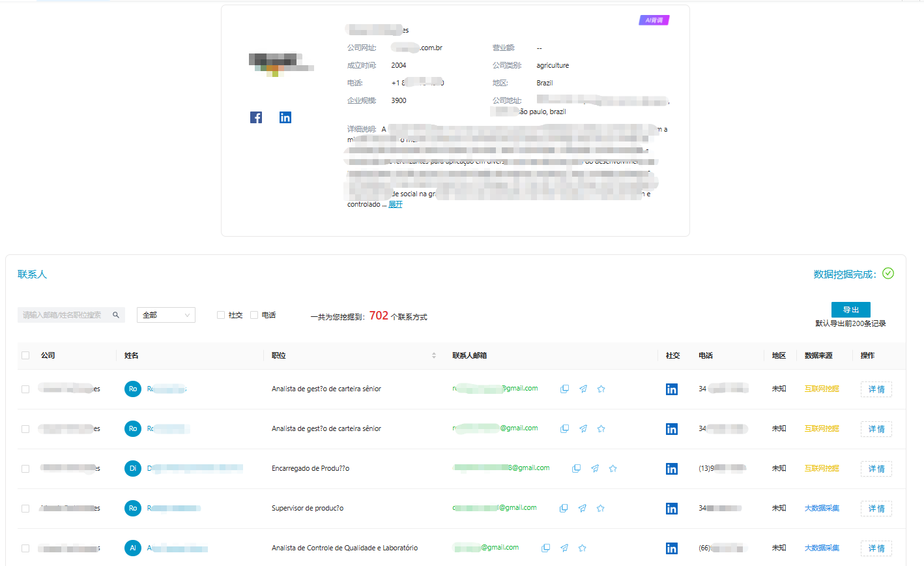The image size is (924, 566).
Task: Open 详情 for the first contact
Action: click(x=876, y=389)
